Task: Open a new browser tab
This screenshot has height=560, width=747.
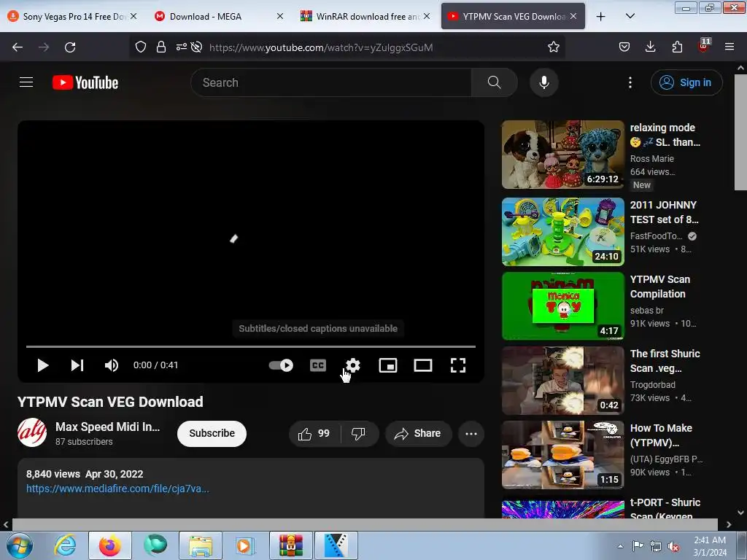Action: pos(601,16)
